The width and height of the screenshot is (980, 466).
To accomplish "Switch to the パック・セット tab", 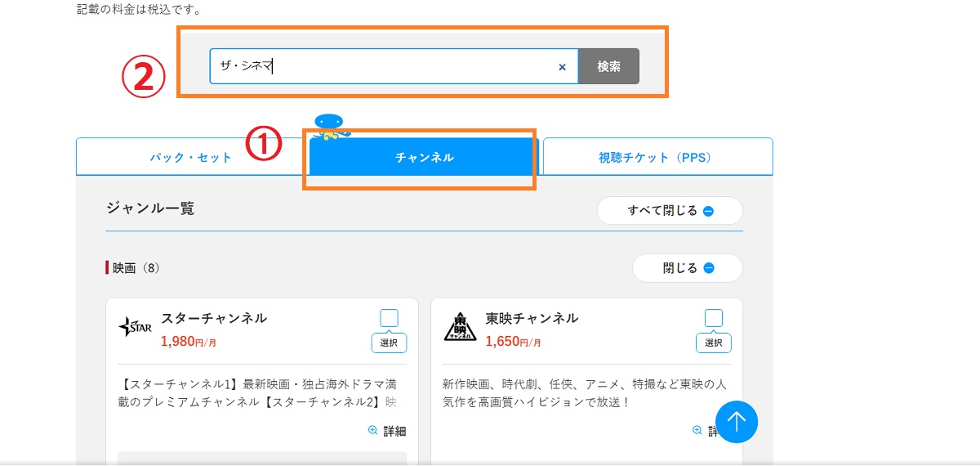I will tap(191, 157).
